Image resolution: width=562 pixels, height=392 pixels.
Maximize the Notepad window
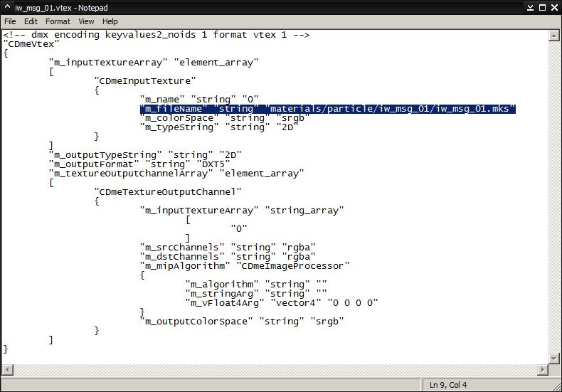tap(540, 7)
